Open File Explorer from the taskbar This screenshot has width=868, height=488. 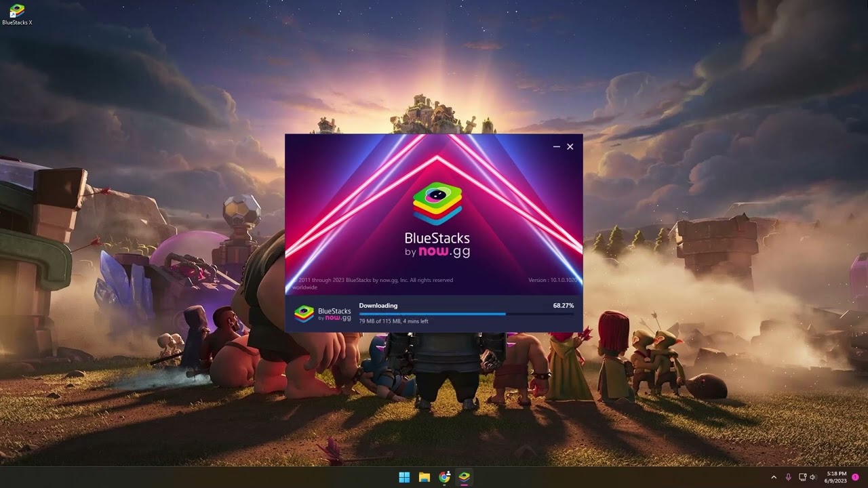tap(425, 477)
